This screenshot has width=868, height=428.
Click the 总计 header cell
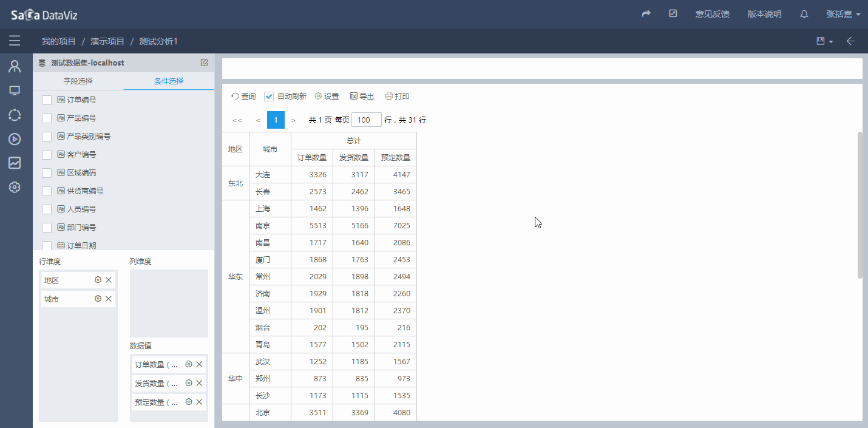(354, 141)
